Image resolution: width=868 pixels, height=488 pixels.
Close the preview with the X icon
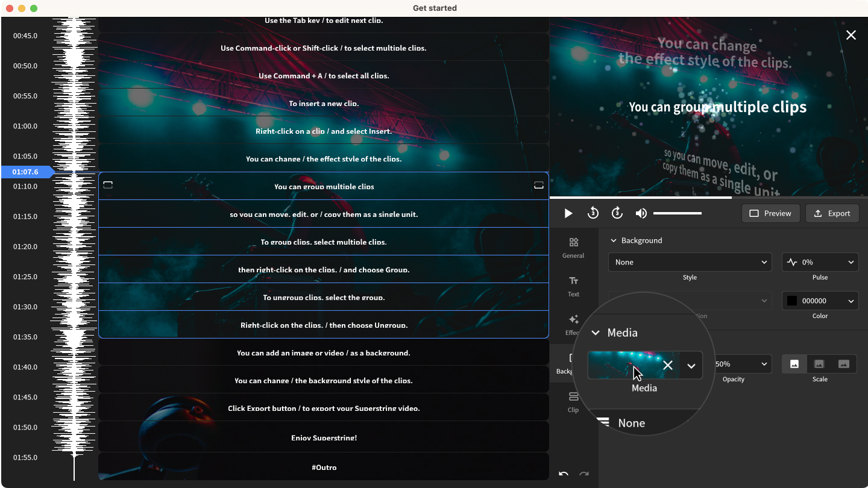[x=851, y=35]
